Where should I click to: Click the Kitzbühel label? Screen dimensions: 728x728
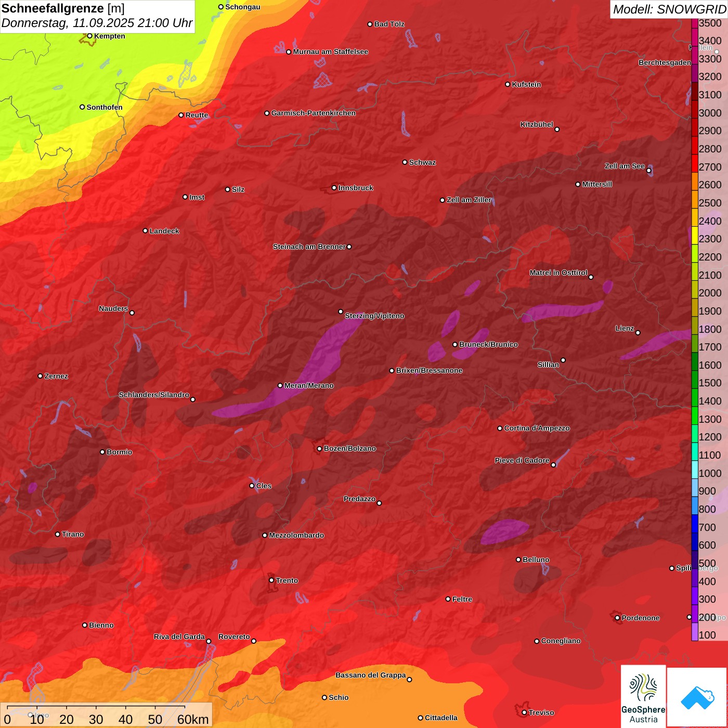tap(537, 124)
